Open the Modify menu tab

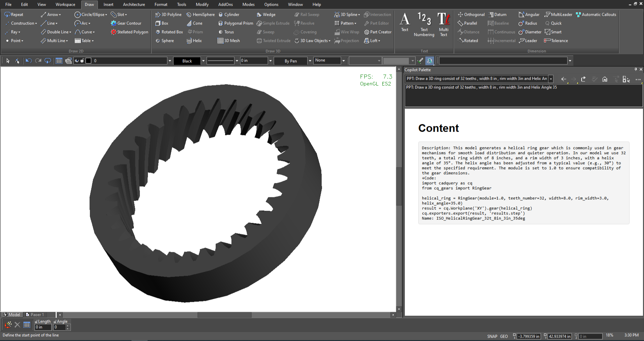(x=202, y=4)
